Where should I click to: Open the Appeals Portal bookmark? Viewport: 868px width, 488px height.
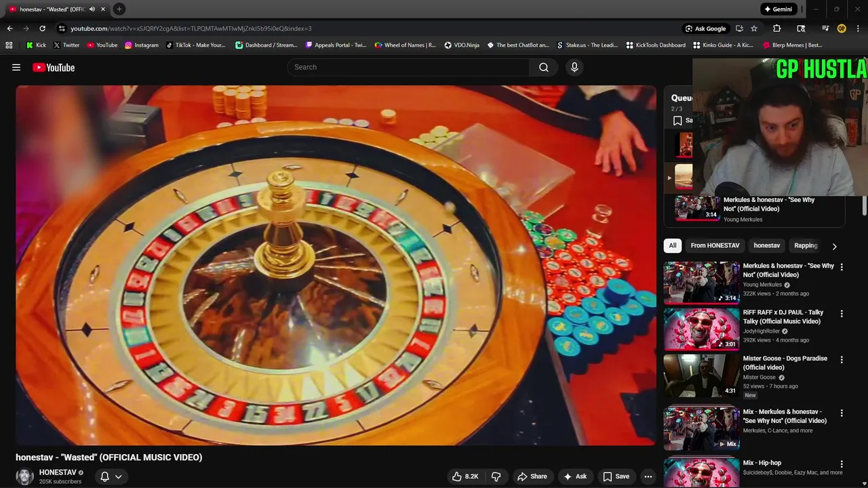pos(336,45)
